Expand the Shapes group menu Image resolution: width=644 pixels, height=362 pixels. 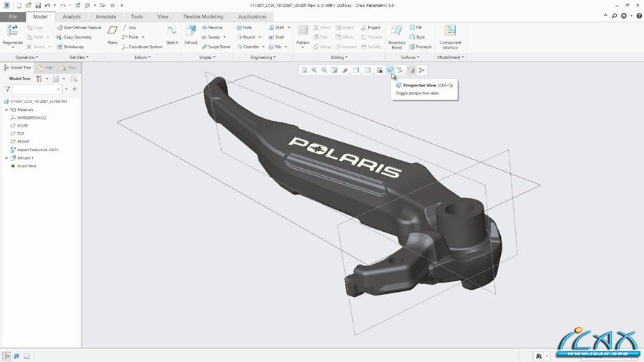click(x=207, y=57)
